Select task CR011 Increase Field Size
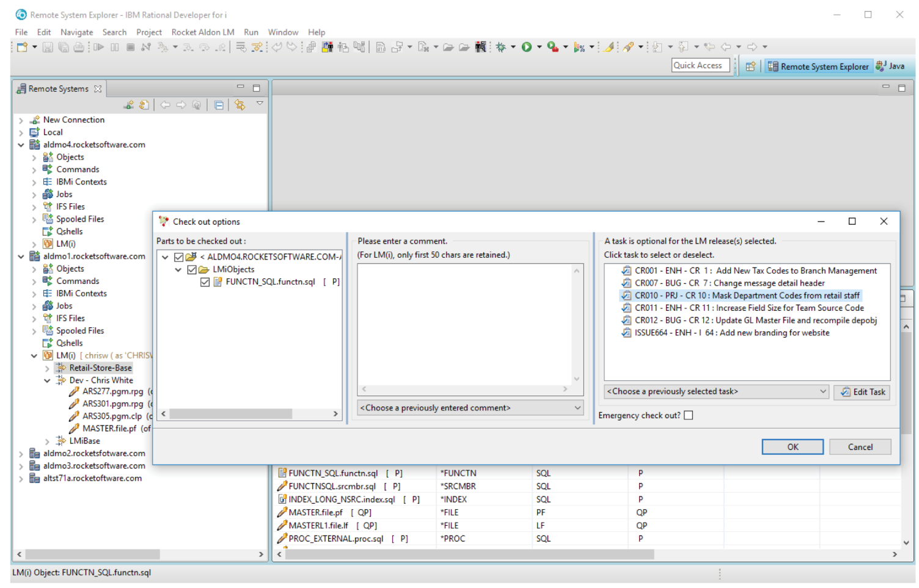919x588 pixels. (x=742, y=308)
